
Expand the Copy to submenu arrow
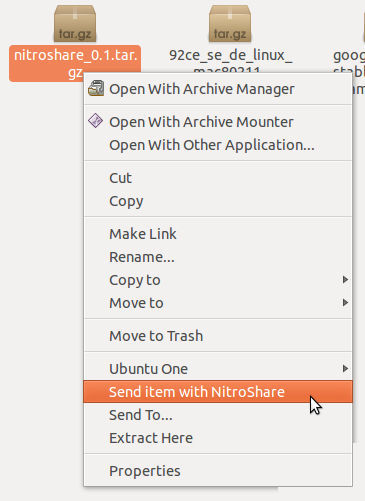(x=345, y=279)
